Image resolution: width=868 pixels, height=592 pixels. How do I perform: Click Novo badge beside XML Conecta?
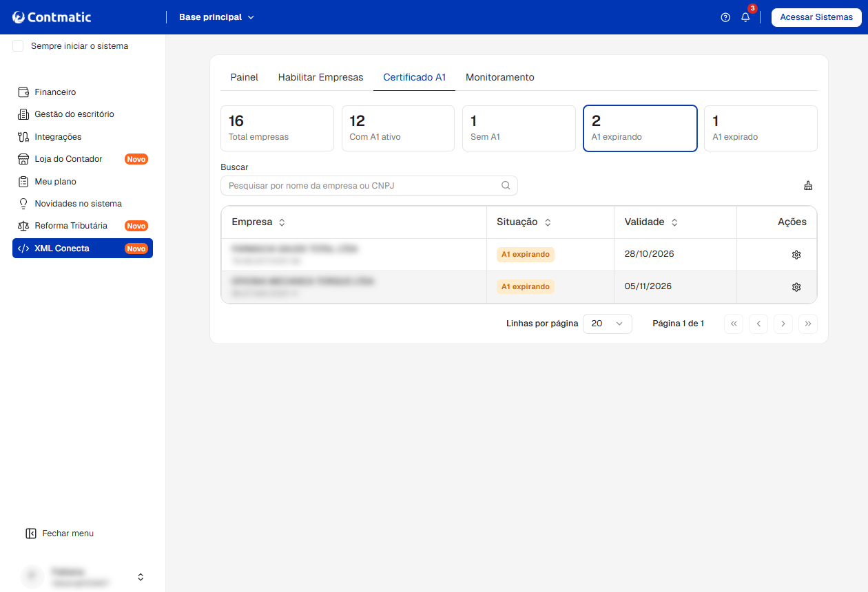(x=136, y=249)
